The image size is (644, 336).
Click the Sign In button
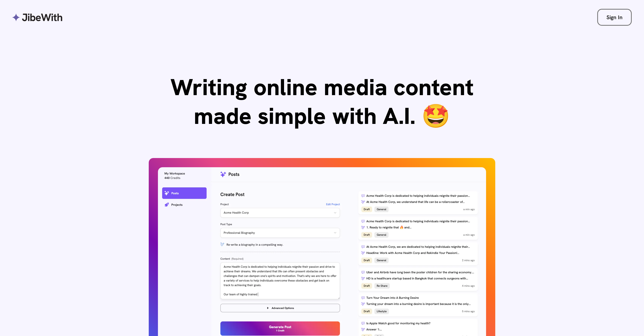(x=614, y=17)
